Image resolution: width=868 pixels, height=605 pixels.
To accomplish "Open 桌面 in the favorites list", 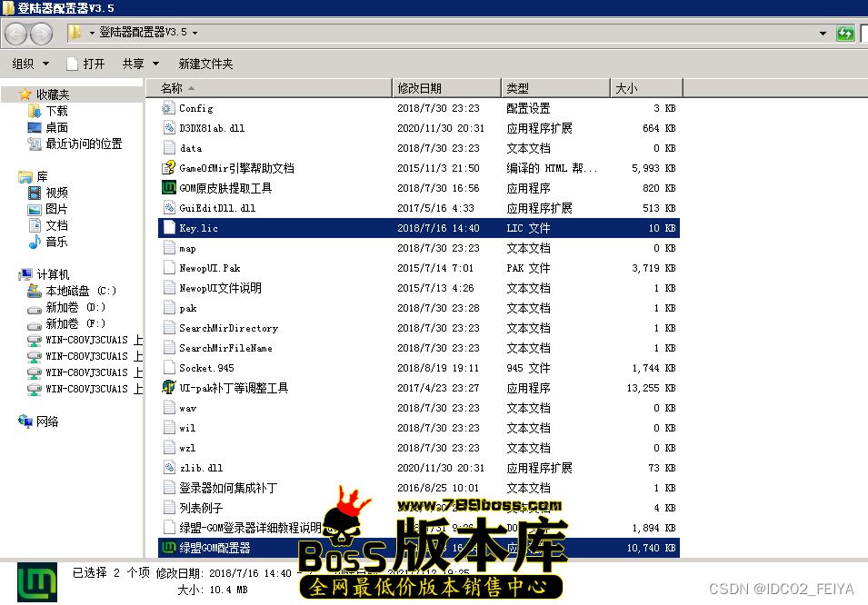I will pyautogui.click(x=56, y=127).
